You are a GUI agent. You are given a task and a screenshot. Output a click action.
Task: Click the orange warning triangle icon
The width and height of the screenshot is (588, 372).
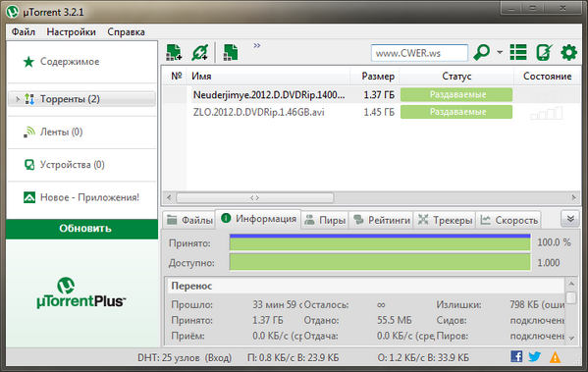pos(555,357)
